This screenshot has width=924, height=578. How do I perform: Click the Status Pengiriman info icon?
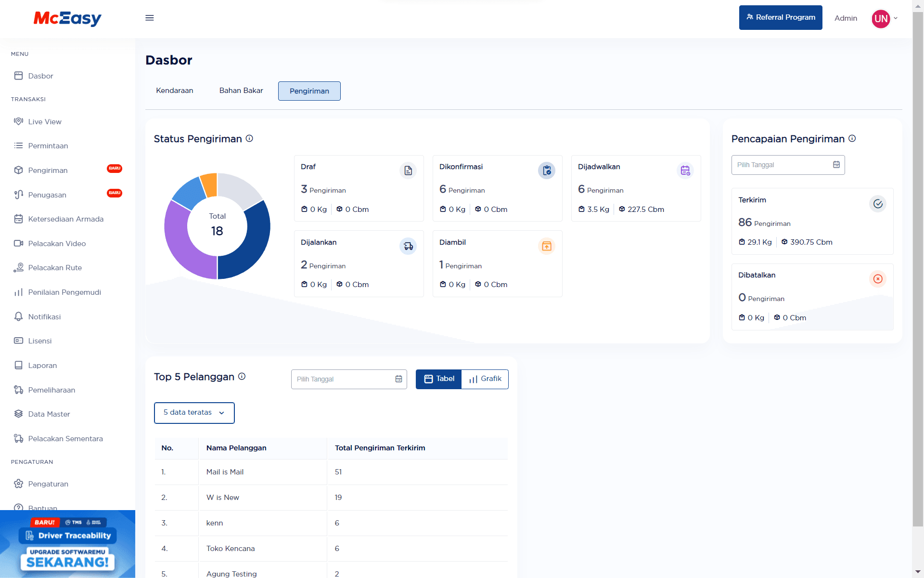249,139
